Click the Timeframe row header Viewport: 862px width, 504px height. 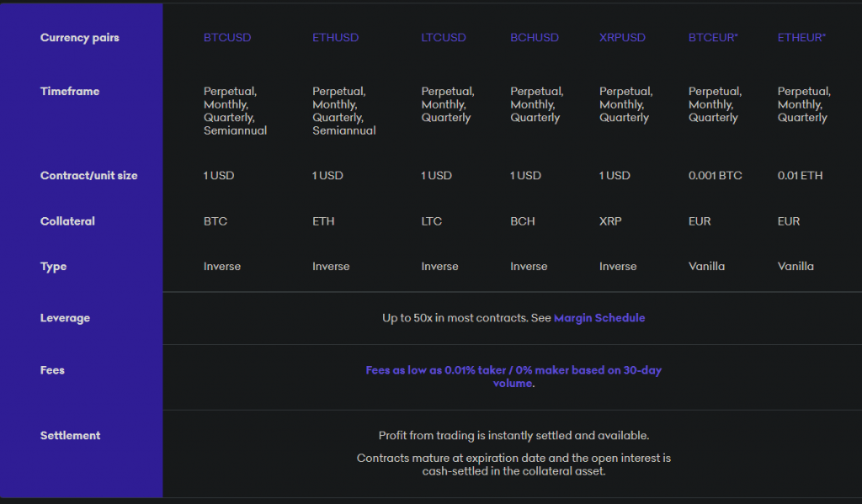70,92
